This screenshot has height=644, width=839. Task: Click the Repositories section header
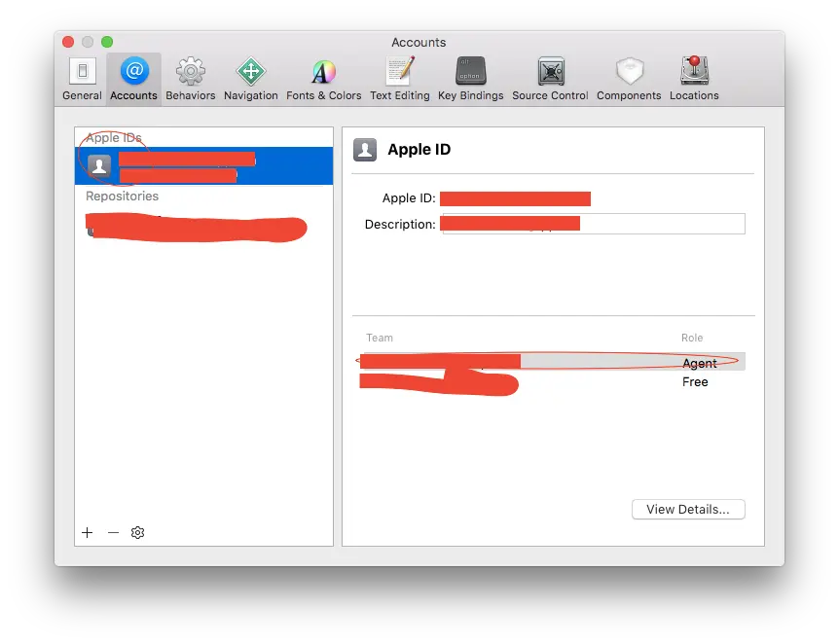(122, 197)
